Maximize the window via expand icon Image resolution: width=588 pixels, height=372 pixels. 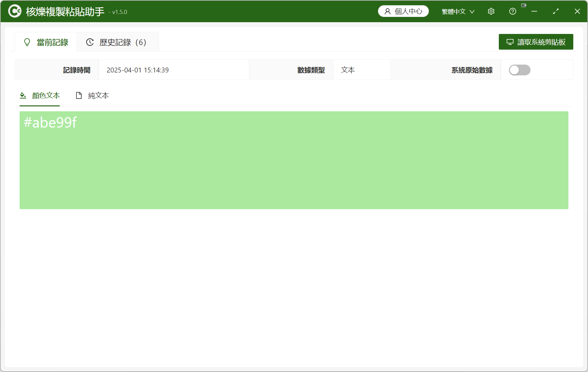click(556, 11)
